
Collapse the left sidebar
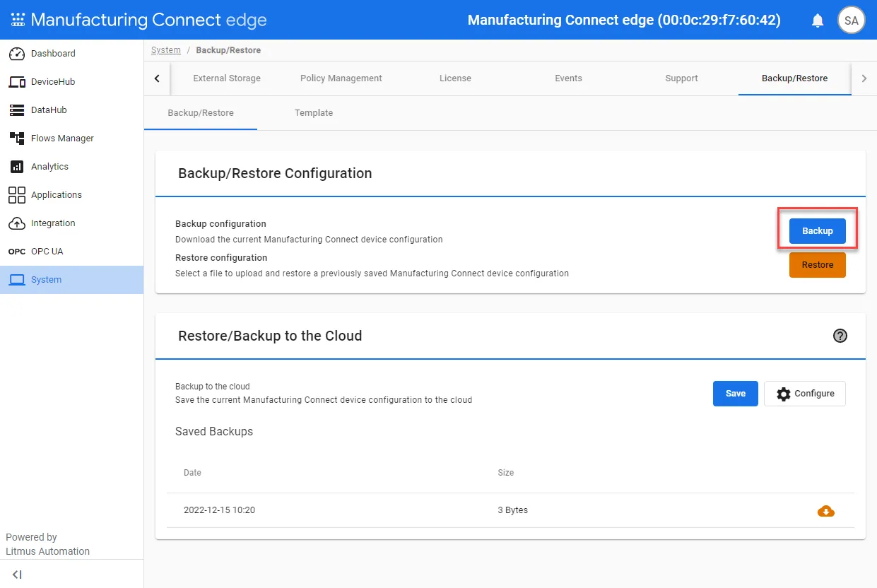point(17,575)
